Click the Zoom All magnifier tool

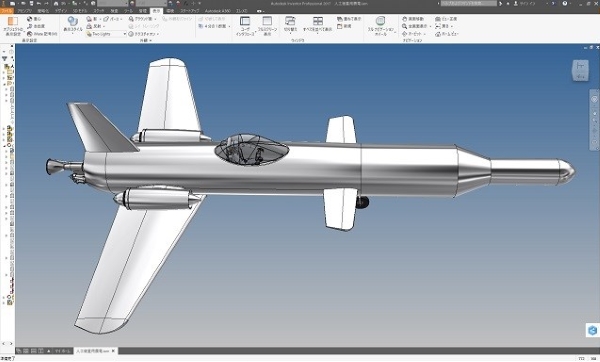tap(416, 26)
